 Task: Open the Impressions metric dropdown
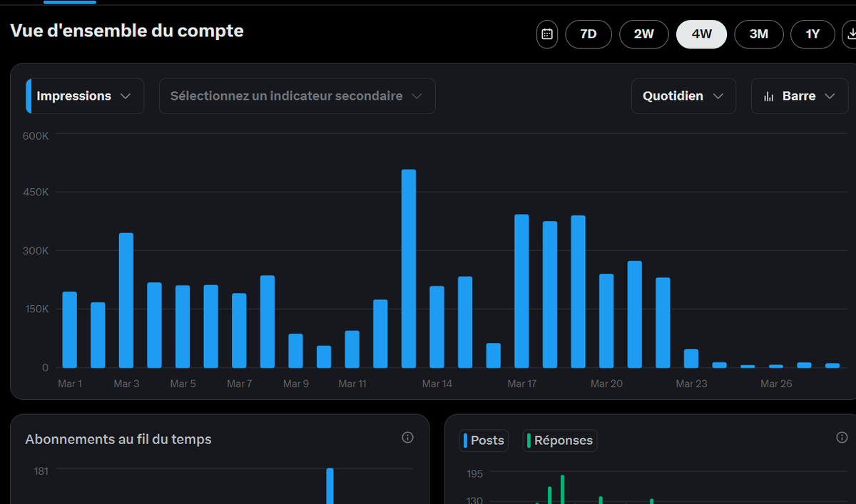[83, 96]
